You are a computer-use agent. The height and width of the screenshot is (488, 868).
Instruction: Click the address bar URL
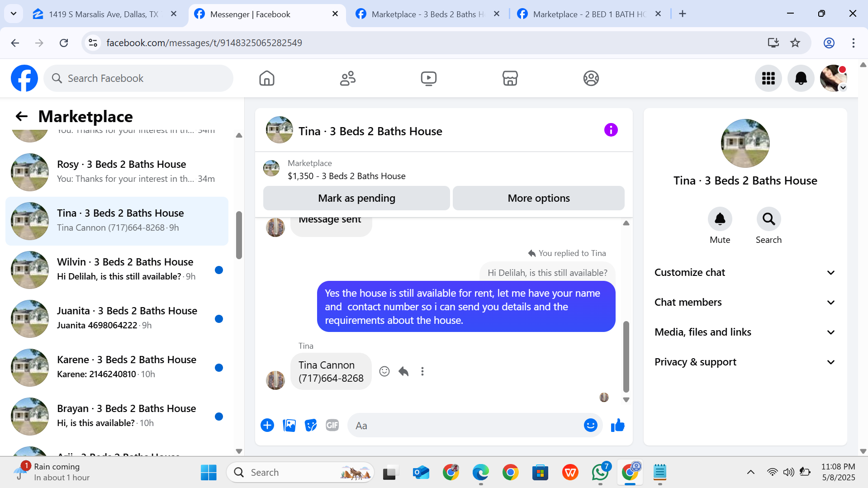[x=204, y=43]
